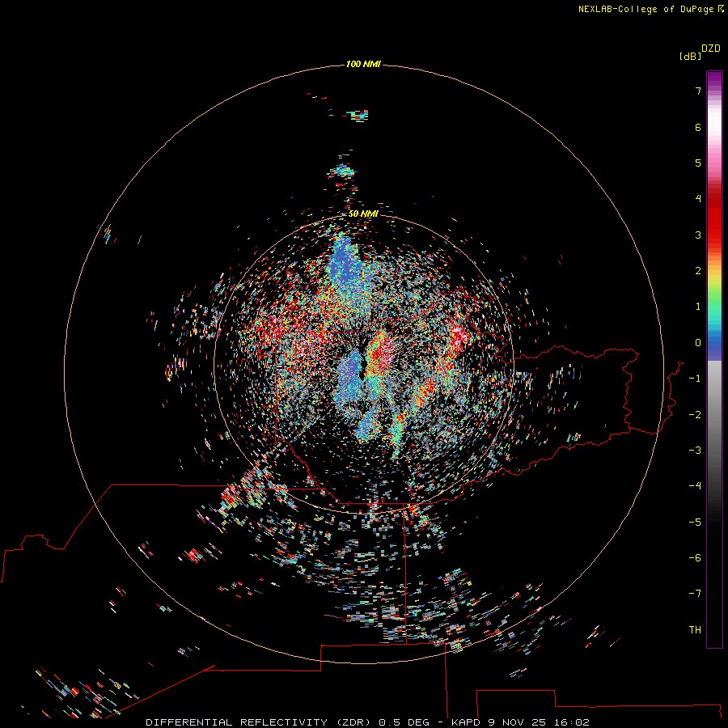The width and height of the screenshot is (728, 728).
Task: Click the -1 value on color scale
Action: coord(695,379)
